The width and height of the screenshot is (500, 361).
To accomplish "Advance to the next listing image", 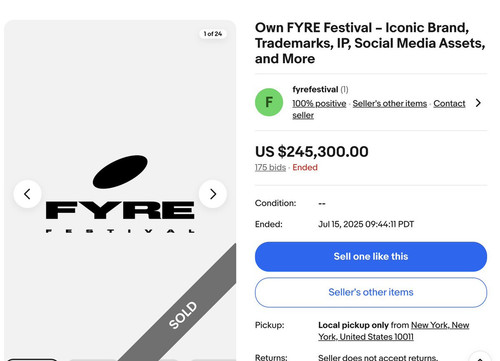I will point(213,194).
